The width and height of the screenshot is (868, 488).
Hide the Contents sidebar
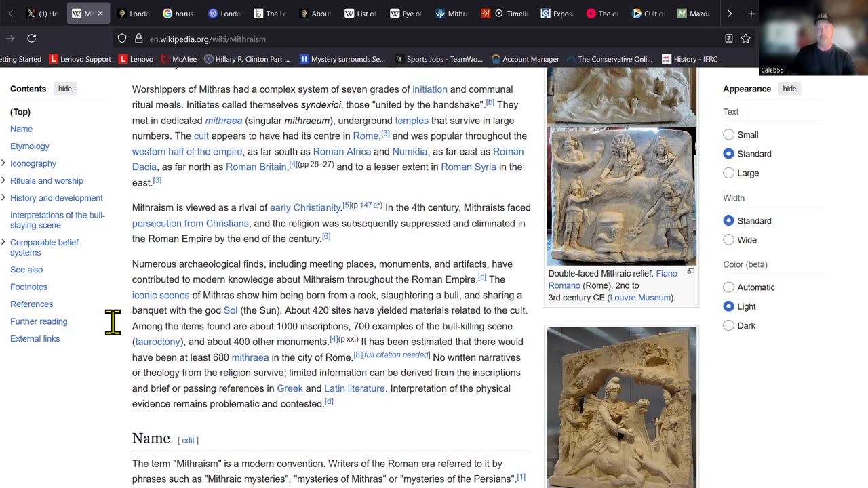click(x=65, y=89)
